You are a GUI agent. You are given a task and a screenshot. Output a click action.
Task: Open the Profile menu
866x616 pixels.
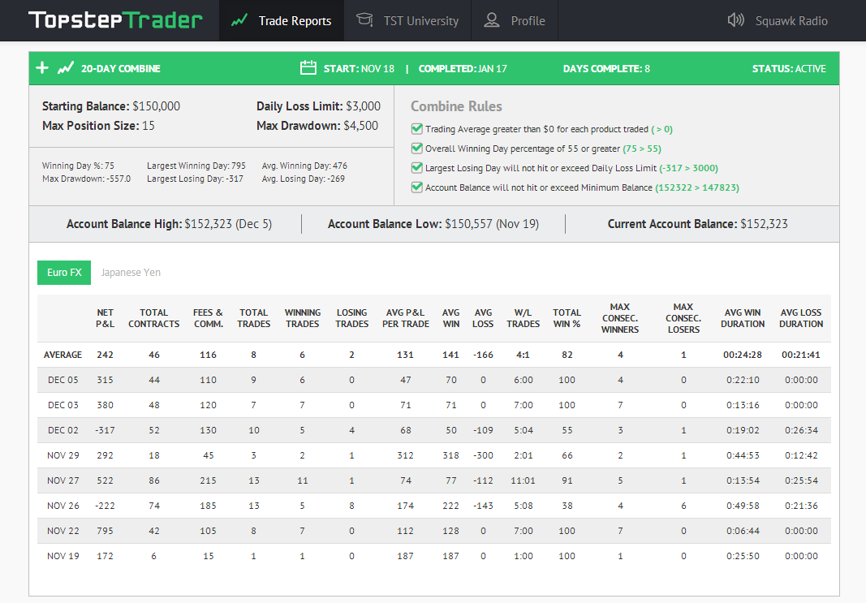point(515,20)
